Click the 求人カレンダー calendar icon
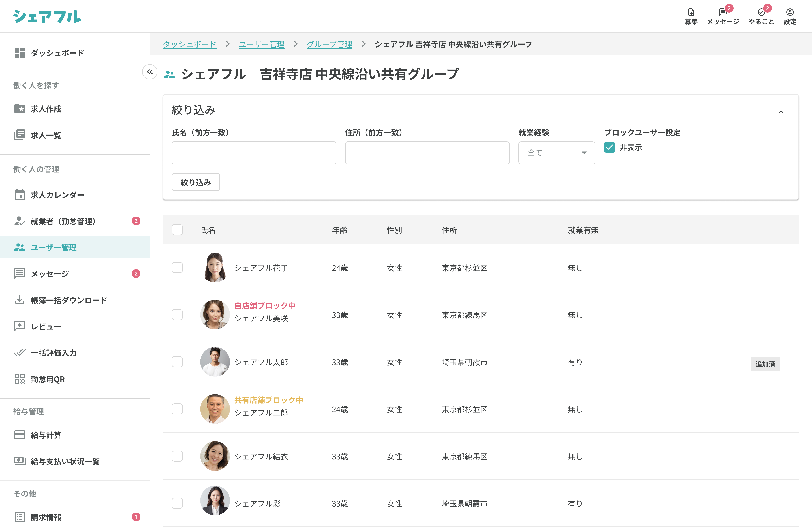 pos(19,195)
